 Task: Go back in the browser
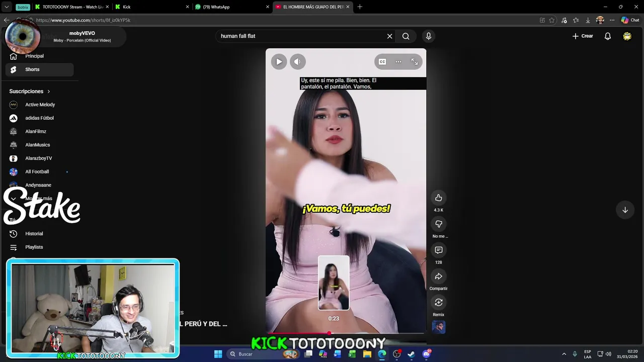point(7,20)
